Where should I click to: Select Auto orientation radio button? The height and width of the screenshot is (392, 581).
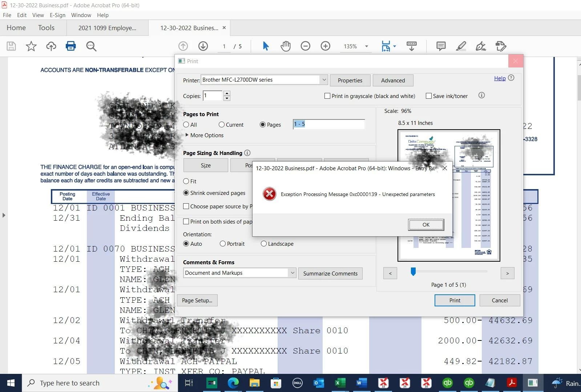186,244
